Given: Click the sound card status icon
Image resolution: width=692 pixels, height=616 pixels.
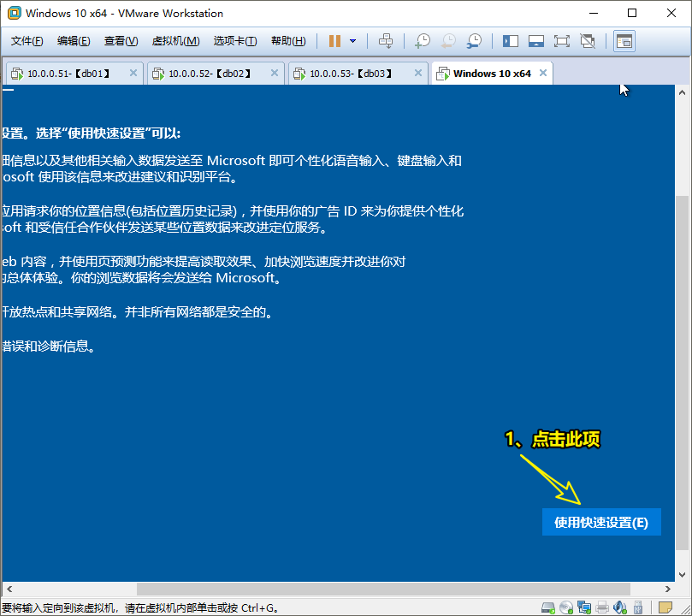Looking at the screenshot, I should point(620,607).
